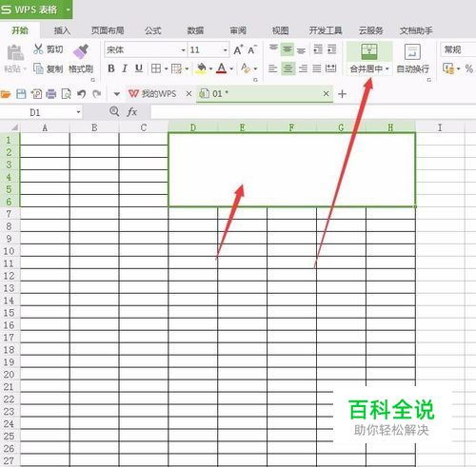476x467 pixels.
Task: Click the formula bar zoom magnifier
Action: pos(114,111)
